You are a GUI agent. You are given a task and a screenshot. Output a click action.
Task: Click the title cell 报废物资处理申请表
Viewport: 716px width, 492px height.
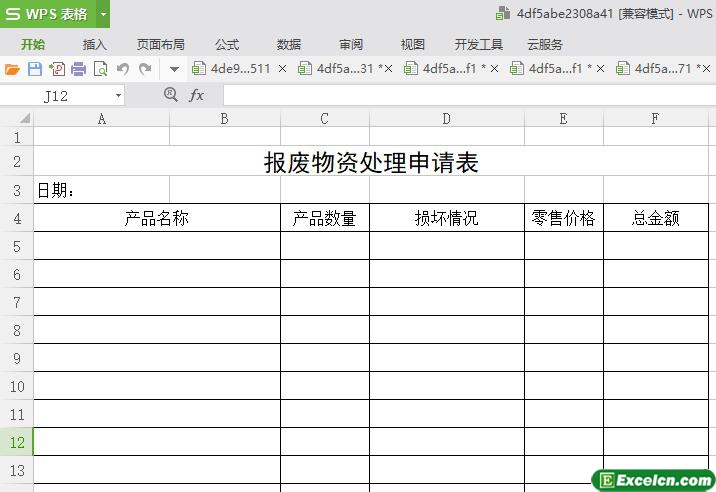pyautogui.click(x=371, y=162)
